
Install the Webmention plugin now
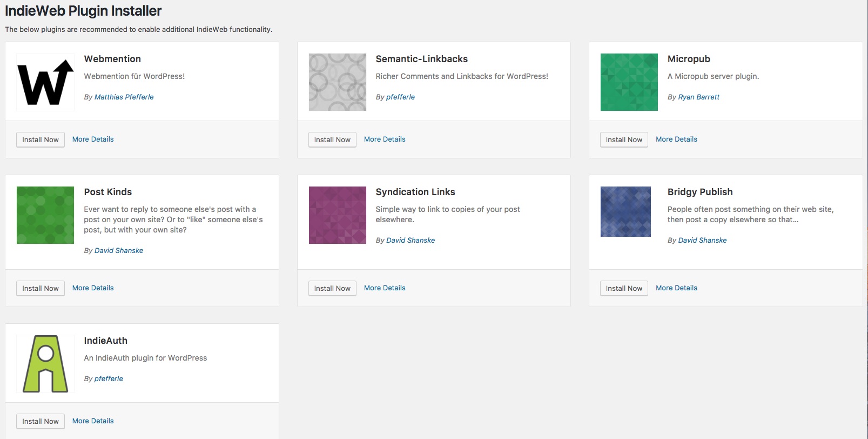tap(41, 139)
